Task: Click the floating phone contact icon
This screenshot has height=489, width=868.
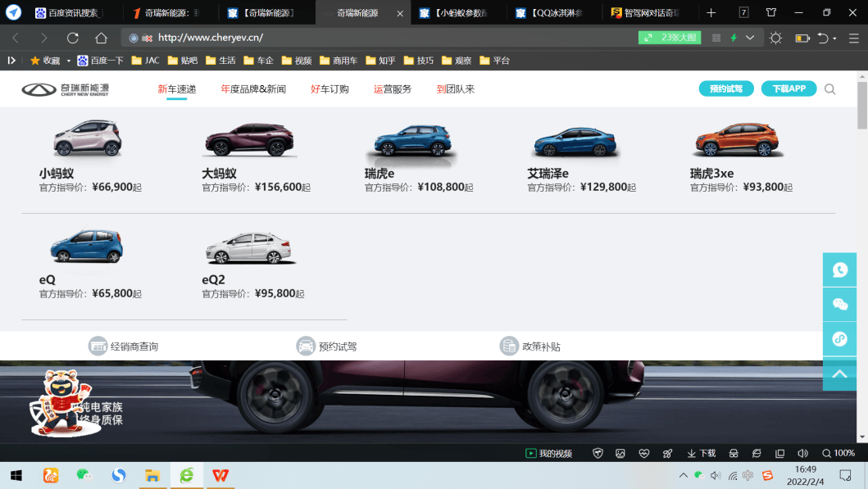Action: pos(840,270)
